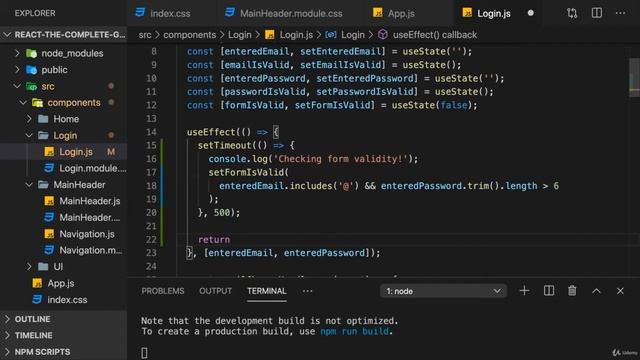The width and height of the screenshot is (640, 360).
Task: Click the editor minimap scrollbar
Action: 634,78
